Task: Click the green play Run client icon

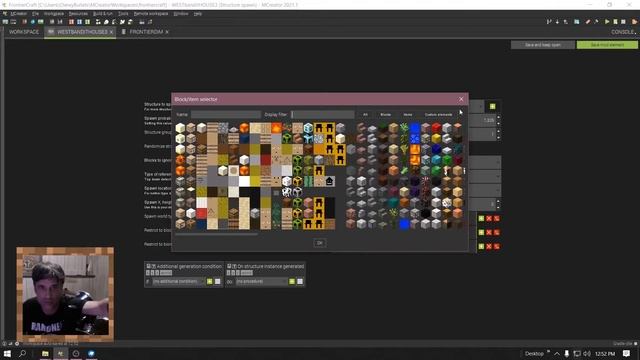Action: 607,22
